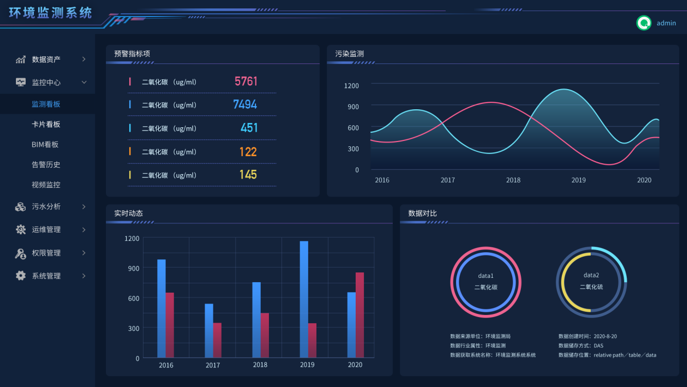687x387 pixels.
Task: Expand the 权限管理 chevron
Action: 84,253
